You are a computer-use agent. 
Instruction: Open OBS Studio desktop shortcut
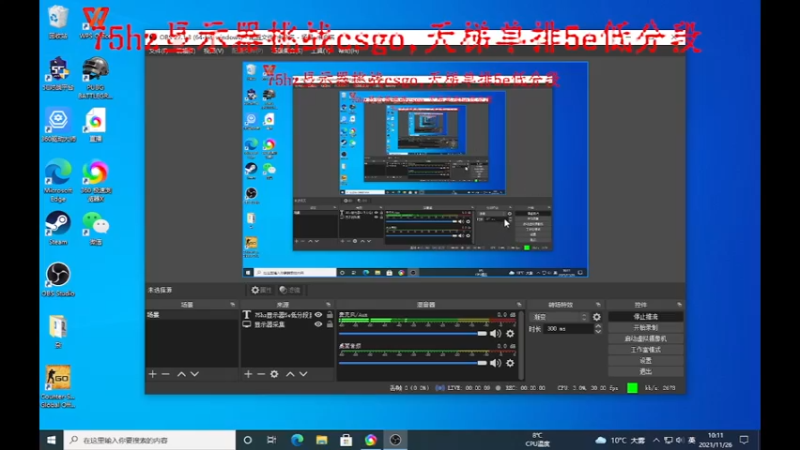58,280
